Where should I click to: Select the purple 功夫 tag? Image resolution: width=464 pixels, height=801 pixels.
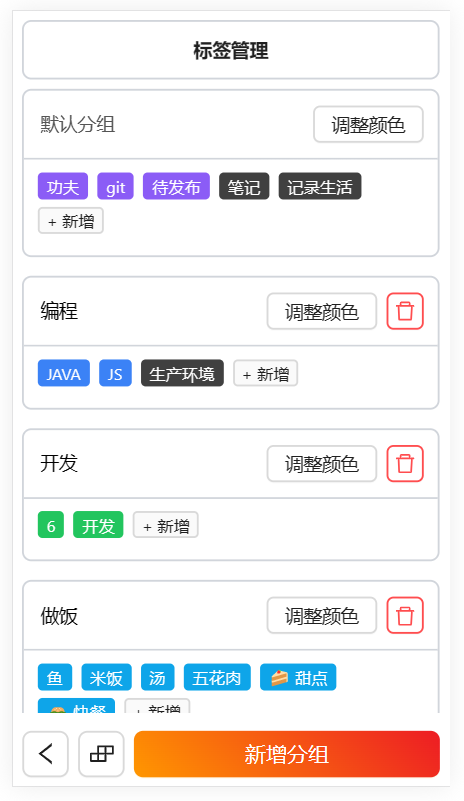pos(63,186)
